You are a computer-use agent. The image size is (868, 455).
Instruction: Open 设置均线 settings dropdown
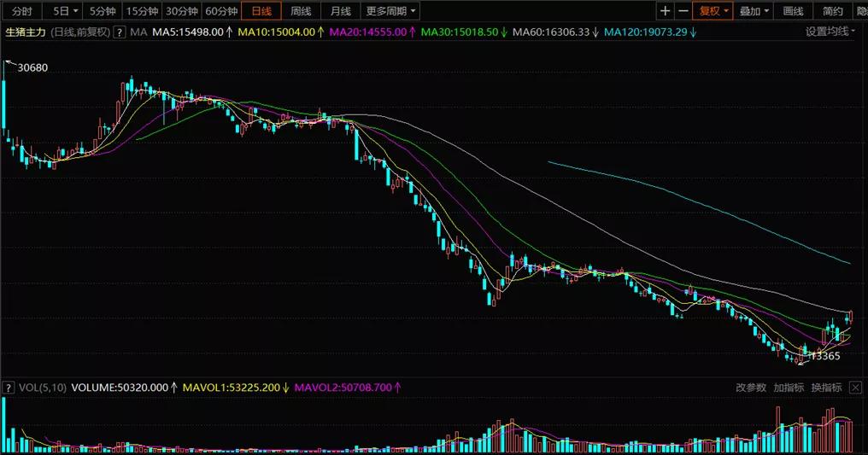pos(830,32)
